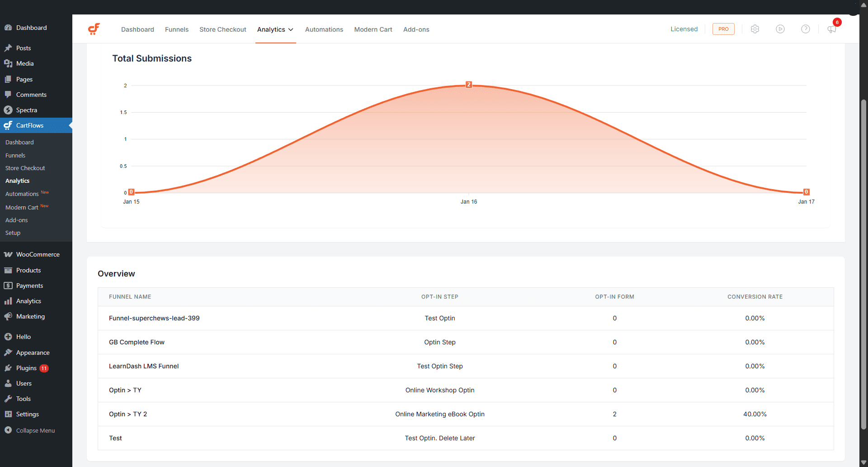
Task: Switch to the Funnels tab
Action: [x=176, y=29]
